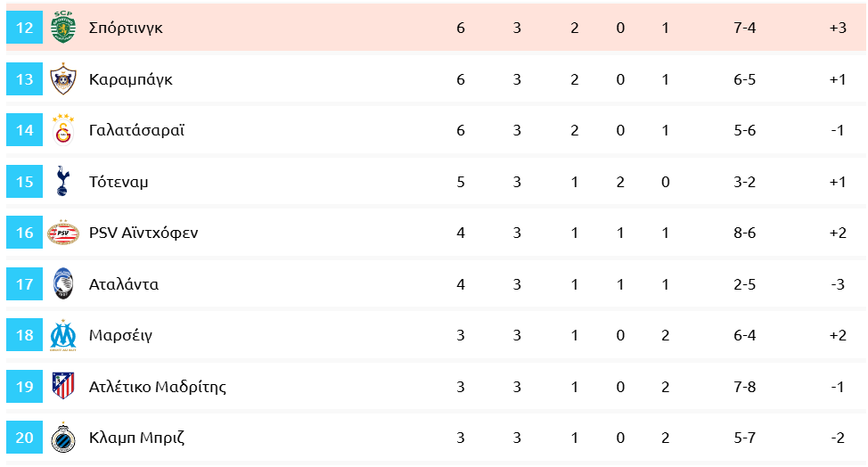868x467 pixels.
Task: Click the Atalanta club crest
Action: (62, 284)
